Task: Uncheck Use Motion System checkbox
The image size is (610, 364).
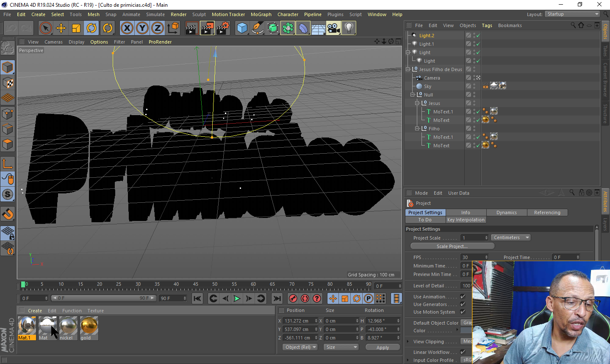Action: coord(463,312)
